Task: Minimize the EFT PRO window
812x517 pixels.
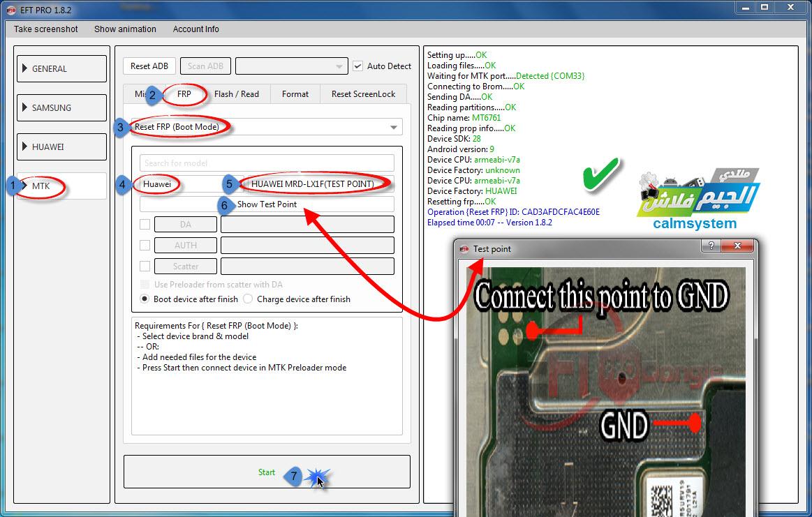Action: 745,7
